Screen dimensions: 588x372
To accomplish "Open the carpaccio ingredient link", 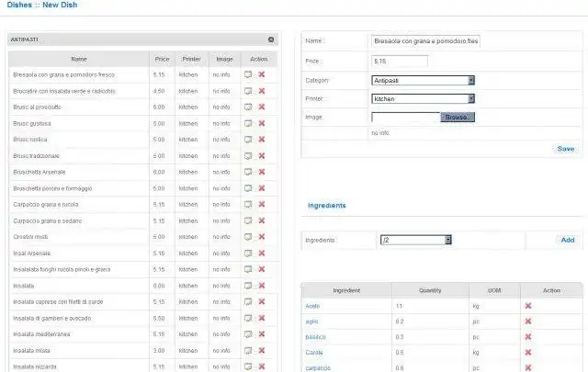I will [x=318, y=368].
